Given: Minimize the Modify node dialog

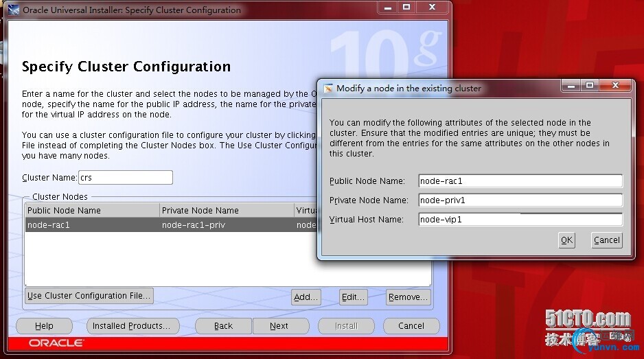Looking at the screenshot, I should [571, 85].
